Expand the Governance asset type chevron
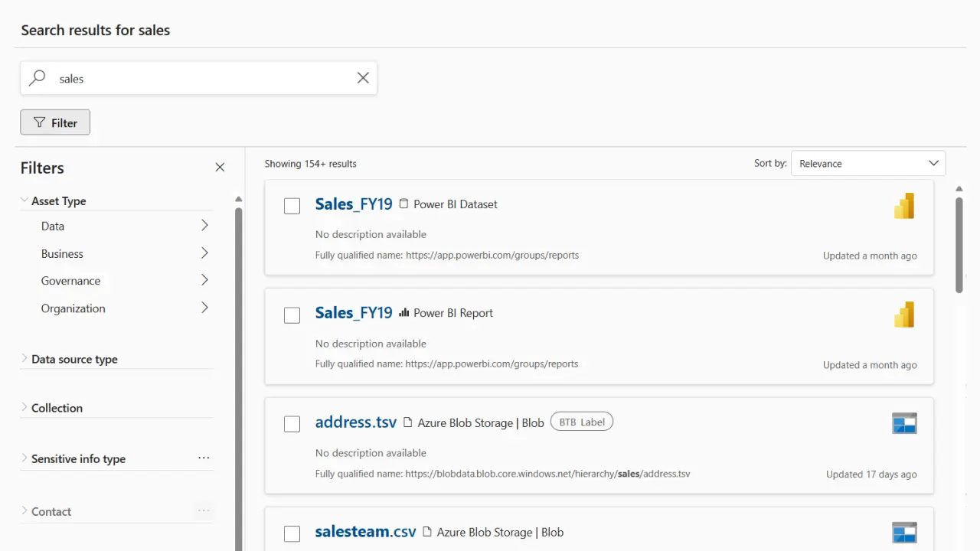Screen dimensions: 980x551 click(x=204, y=280)
